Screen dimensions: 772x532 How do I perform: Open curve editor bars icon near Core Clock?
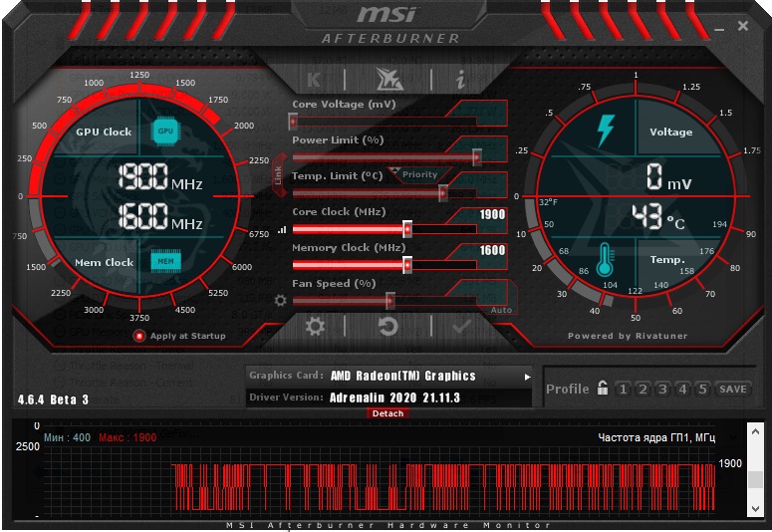[282, 229]
